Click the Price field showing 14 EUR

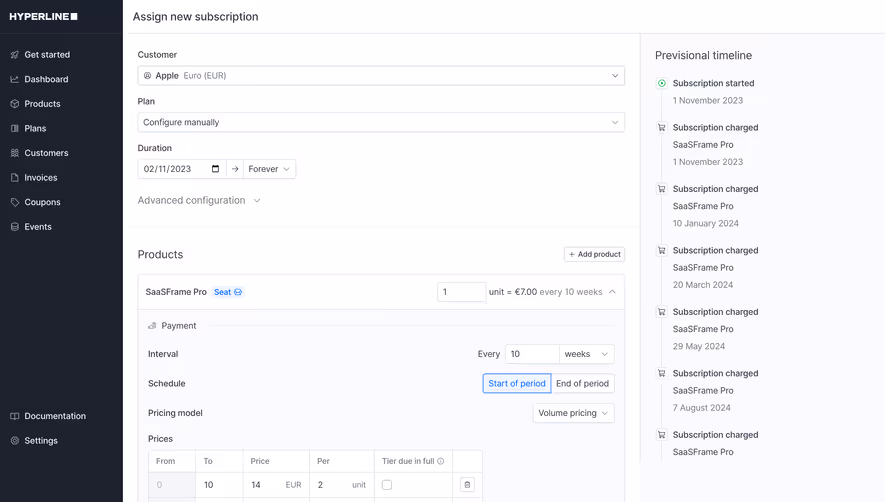pyautogui.click(x=276, y=484)
